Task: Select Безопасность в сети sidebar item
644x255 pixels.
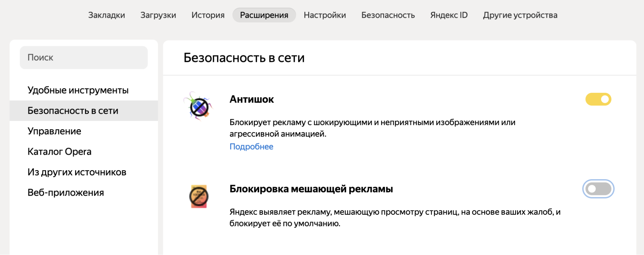Action: click(73, 111)
